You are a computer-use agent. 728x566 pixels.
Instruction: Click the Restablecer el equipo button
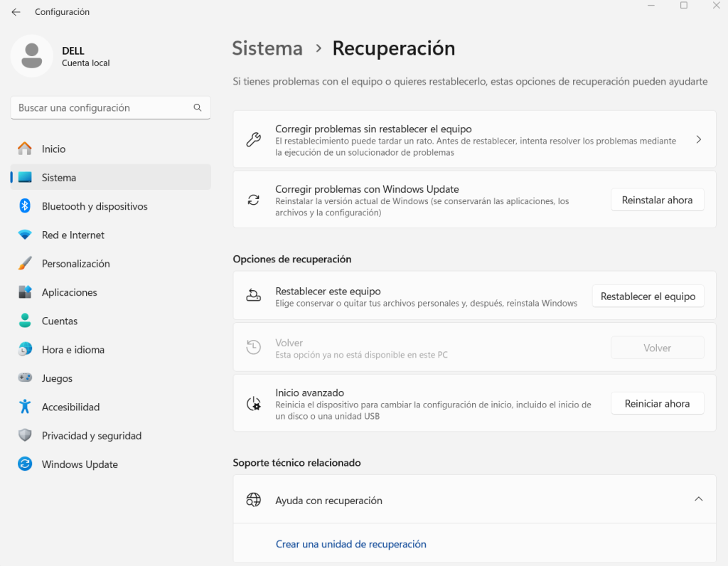(648, 297)
